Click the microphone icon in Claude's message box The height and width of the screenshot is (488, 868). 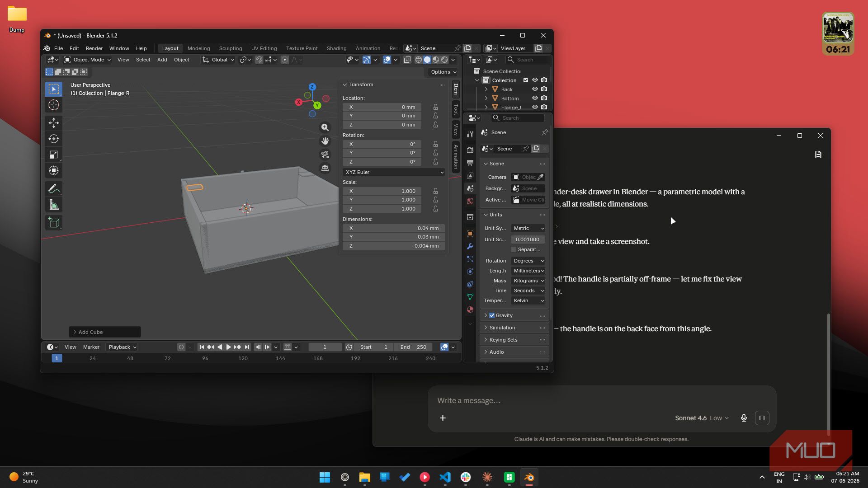click(744, 418)
